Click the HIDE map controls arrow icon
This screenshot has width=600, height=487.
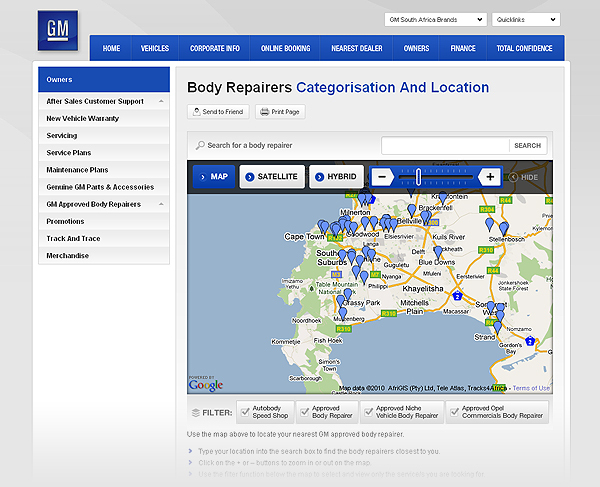pyautogui.click(x=513, y=177)
